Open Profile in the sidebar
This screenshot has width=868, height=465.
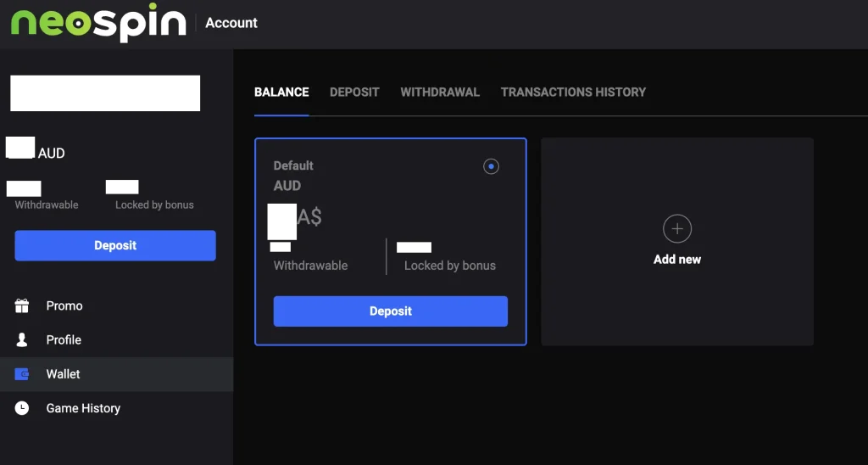pyautogui.click(x=116, y=339)
